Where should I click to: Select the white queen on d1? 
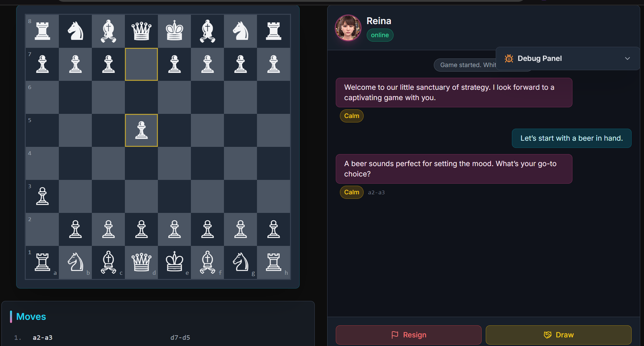(x=141, y=262)
